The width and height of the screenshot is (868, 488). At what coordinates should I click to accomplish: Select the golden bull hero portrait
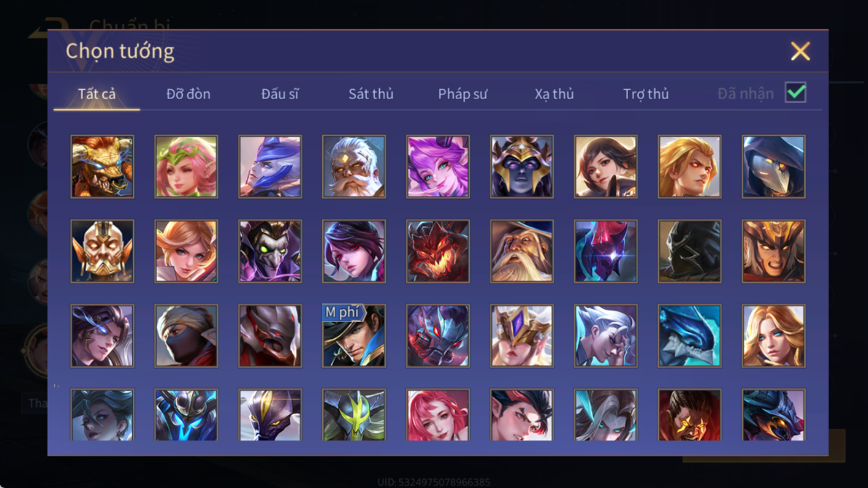102,167
